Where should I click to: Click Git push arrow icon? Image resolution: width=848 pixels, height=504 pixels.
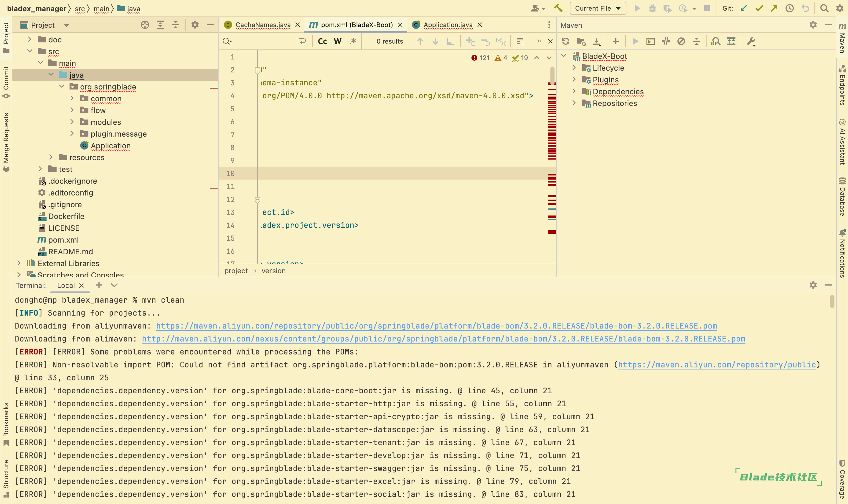point(774,8)
